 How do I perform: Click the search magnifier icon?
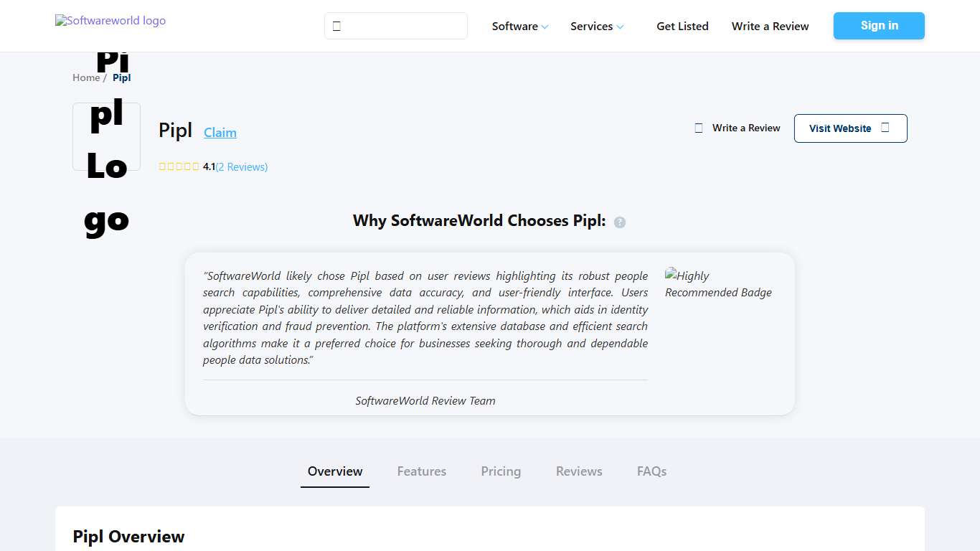coord(337,25)
